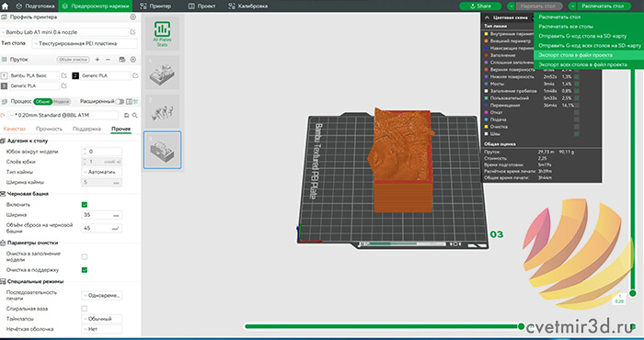
Task: Switch to the Проект tab
Action: [x=201, y=6]
